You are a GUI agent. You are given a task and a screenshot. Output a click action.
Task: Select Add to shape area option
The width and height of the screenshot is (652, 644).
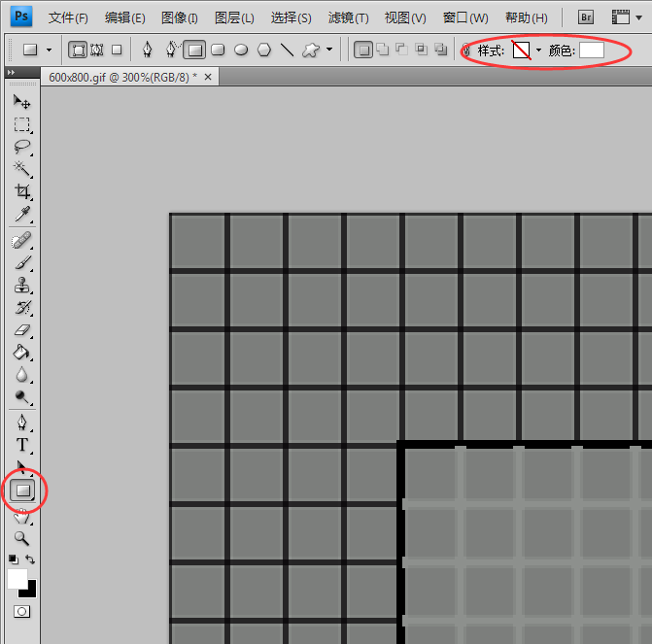point(383,50)
